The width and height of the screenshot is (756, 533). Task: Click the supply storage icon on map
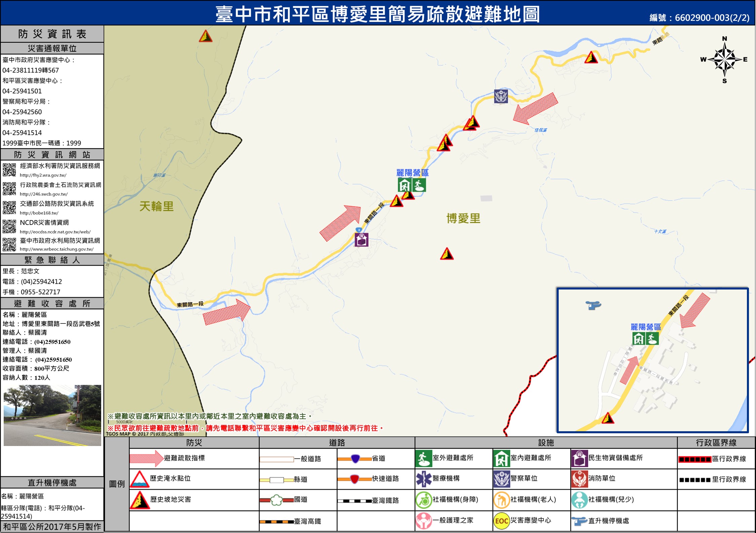[362, 240]
